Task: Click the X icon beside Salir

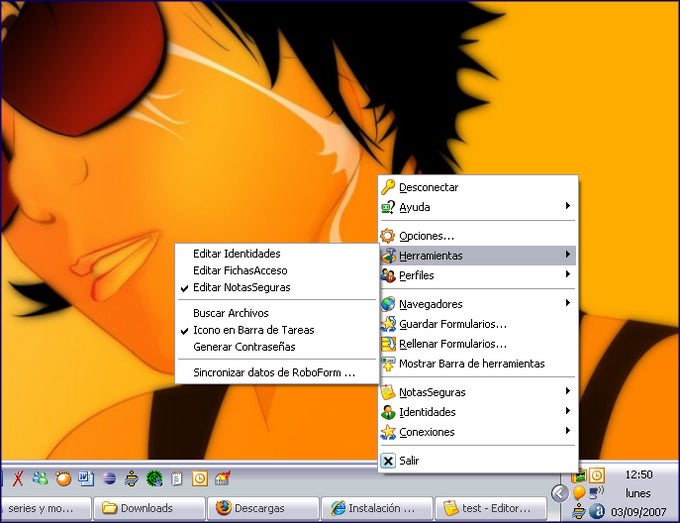Action: pos(388,461)
